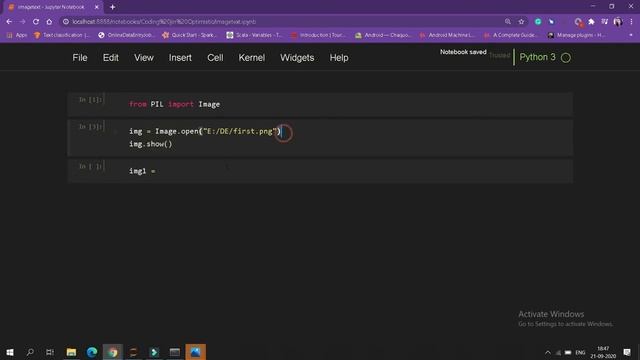Bookmark this page with the star icon
The width and height of the screenshot is (640, 360).
[x=521, y=22]
